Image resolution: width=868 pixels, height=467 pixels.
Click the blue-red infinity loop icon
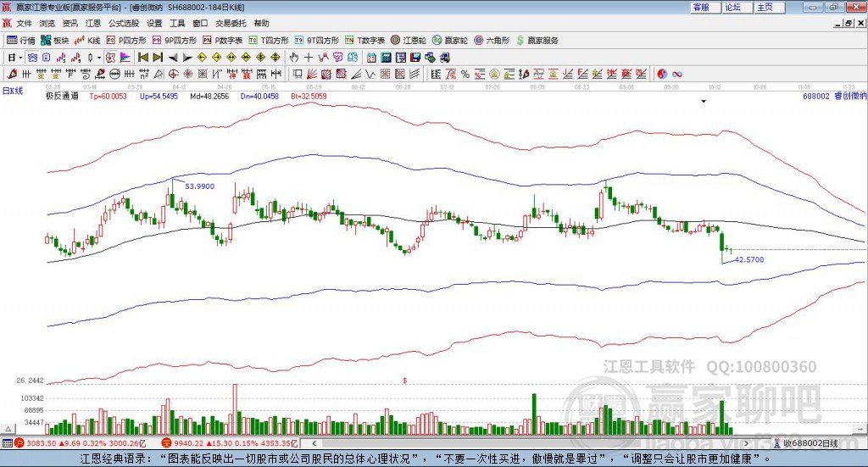pyautogui.click(x=677, y=74)
